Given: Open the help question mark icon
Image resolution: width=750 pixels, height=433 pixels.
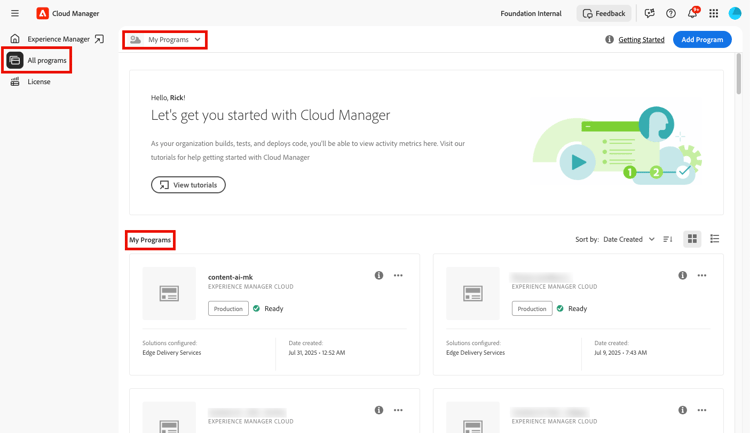Looking at the screenshot, I should pos(671,13).
